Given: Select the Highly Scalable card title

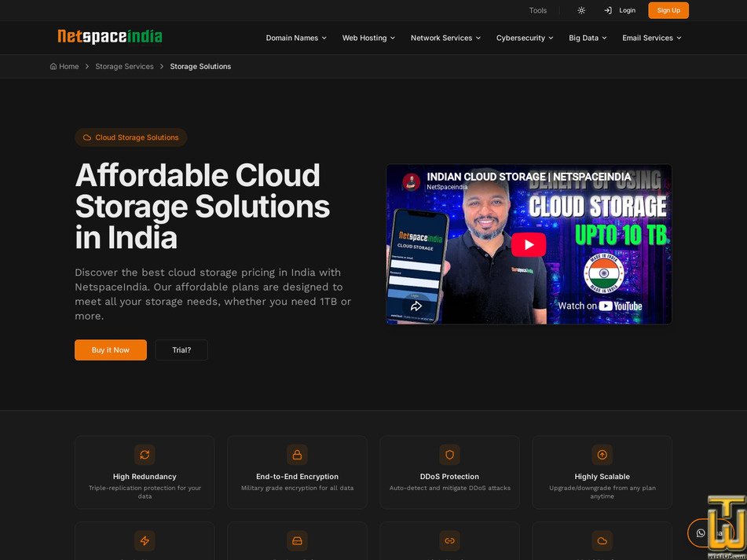Looking at the screenshot, I should pyautogui.click(x=602, y=477).
